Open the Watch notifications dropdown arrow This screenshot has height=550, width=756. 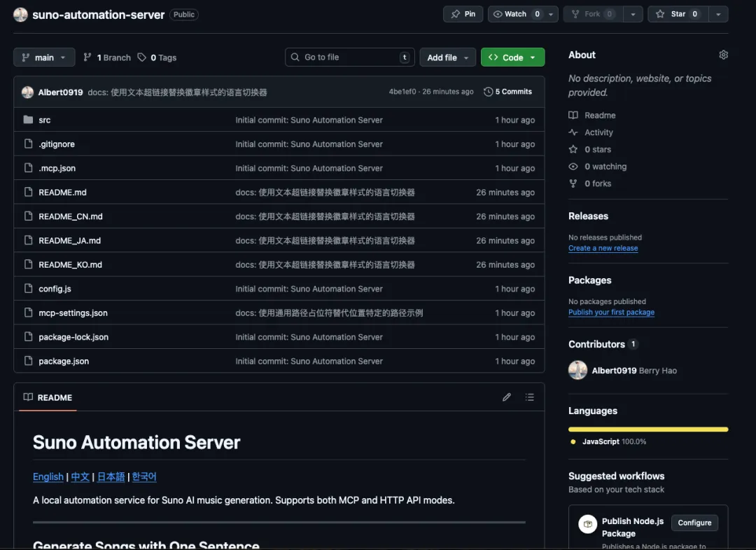click(x=551, y=14)
